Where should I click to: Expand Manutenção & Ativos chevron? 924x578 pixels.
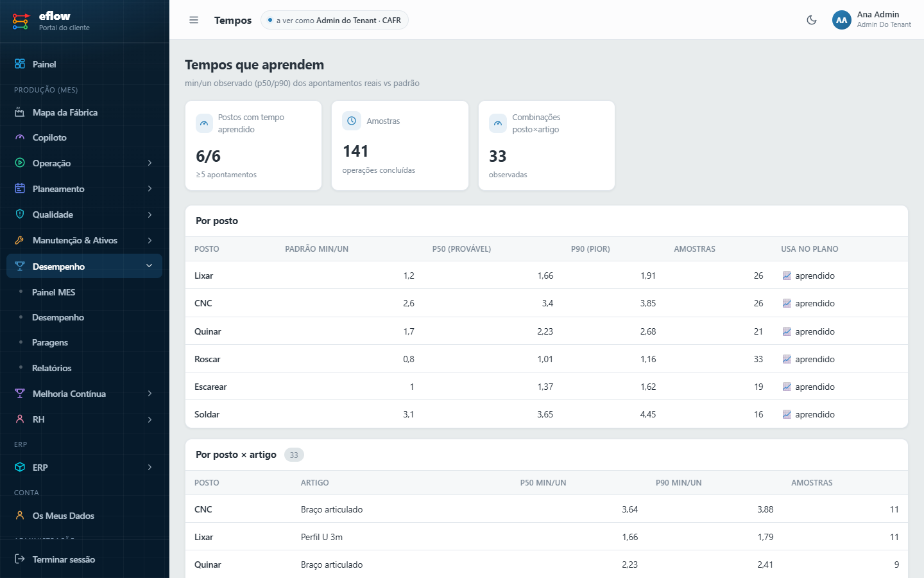(x=150, y=240)
